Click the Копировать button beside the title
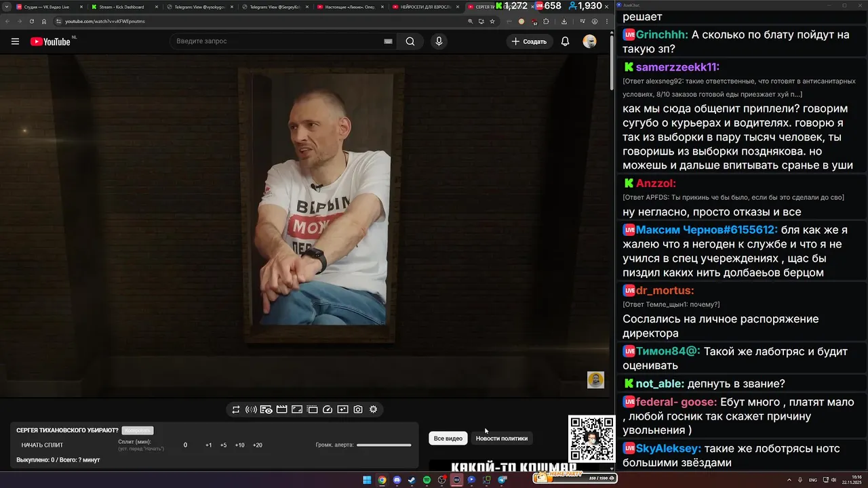This screenshot has height=488, width=868. [x=138, y=430]
